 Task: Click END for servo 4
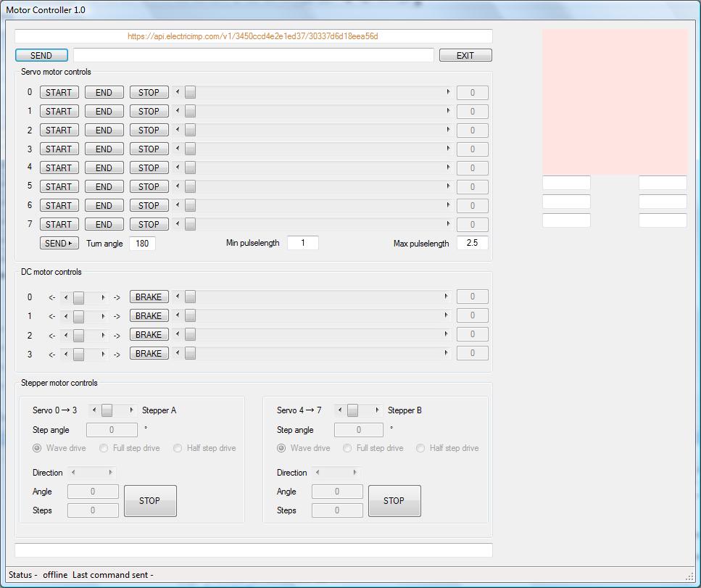pos(104,167)
